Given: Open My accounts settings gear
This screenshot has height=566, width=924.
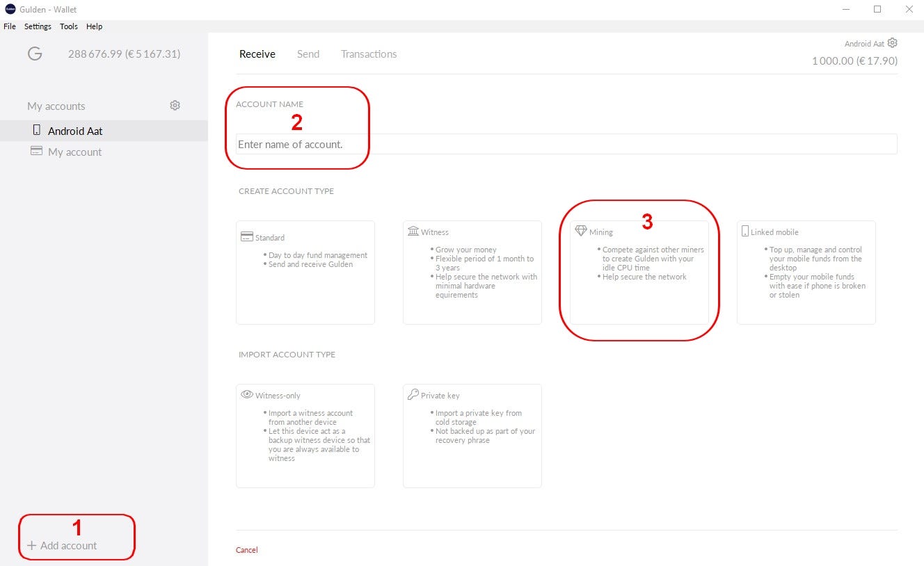Looking at the screenshot, I should point(175,105).
